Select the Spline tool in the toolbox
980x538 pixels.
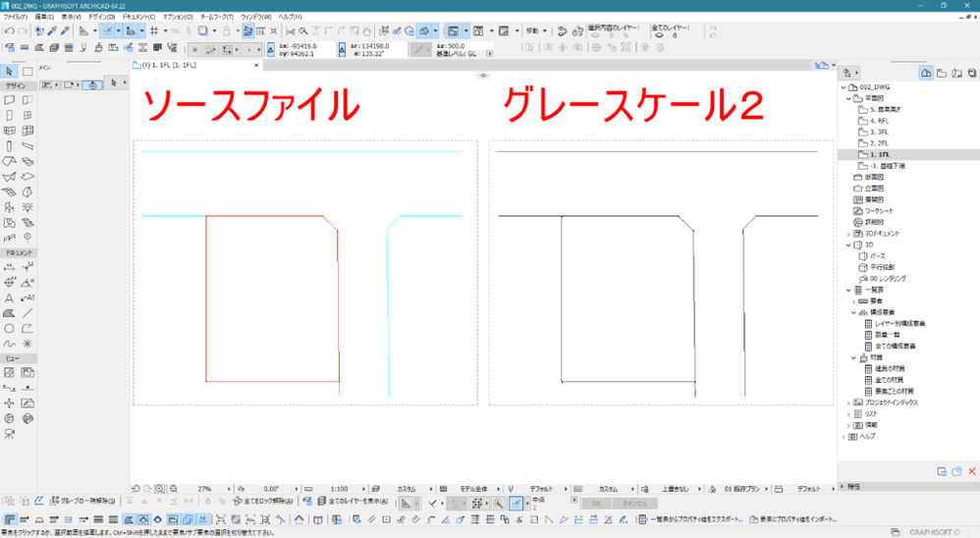coord(10,344)
